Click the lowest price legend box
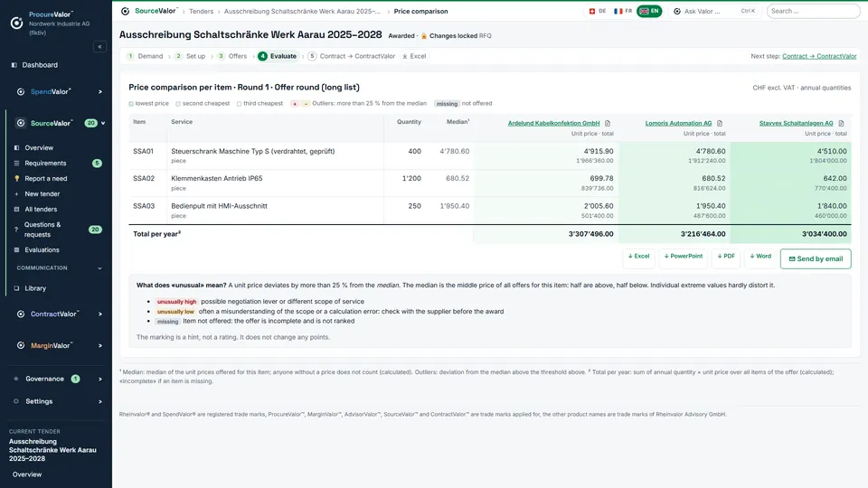 click(x=131, y=103)
